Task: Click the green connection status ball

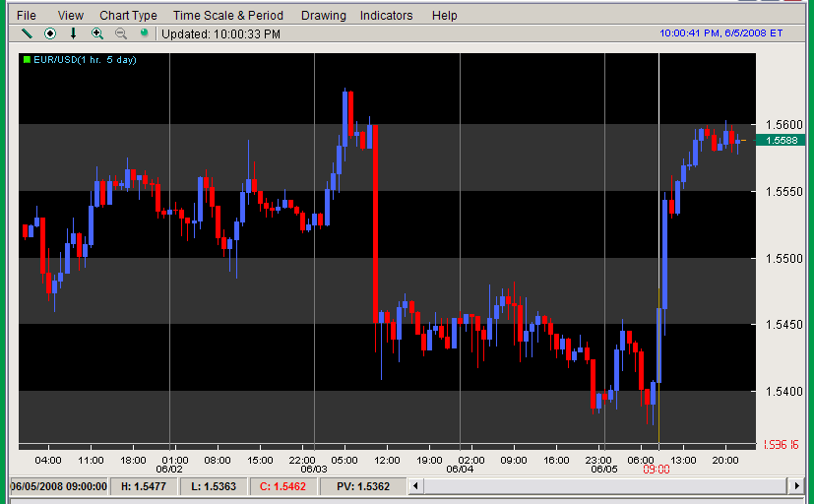Action: pos(144,33)
